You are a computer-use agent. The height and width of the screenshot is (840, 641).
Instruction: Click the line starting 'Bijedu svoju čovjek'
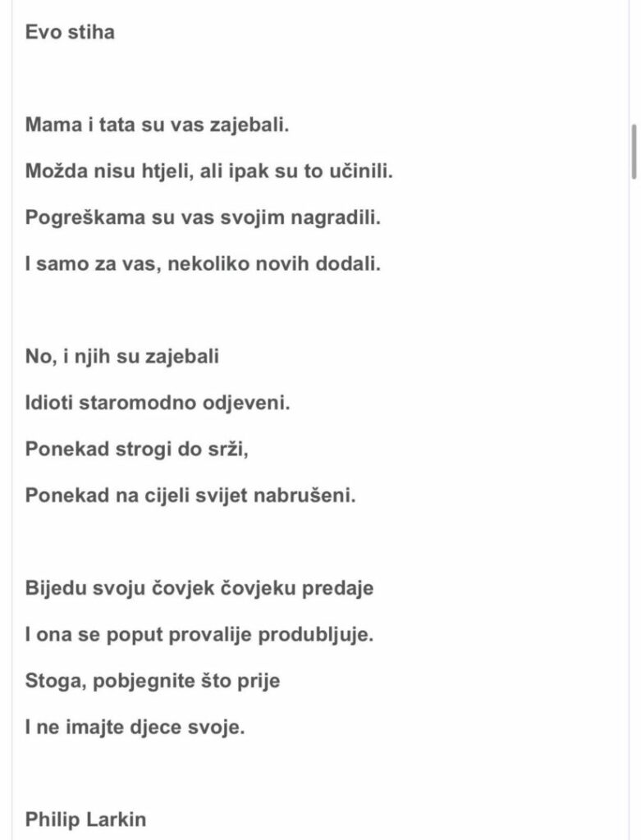pos(199,589)
